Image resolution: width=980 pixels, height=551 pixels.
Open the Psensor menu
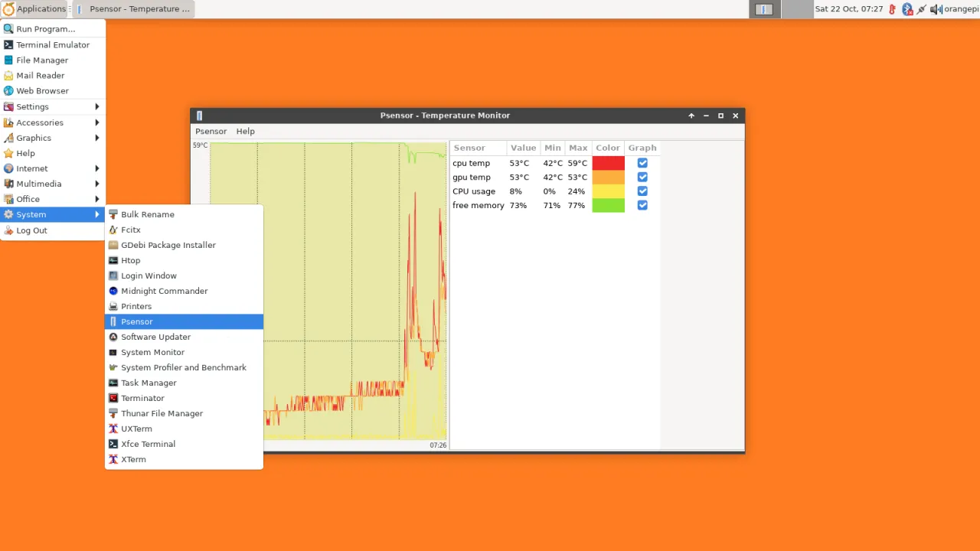pos(211,131)
